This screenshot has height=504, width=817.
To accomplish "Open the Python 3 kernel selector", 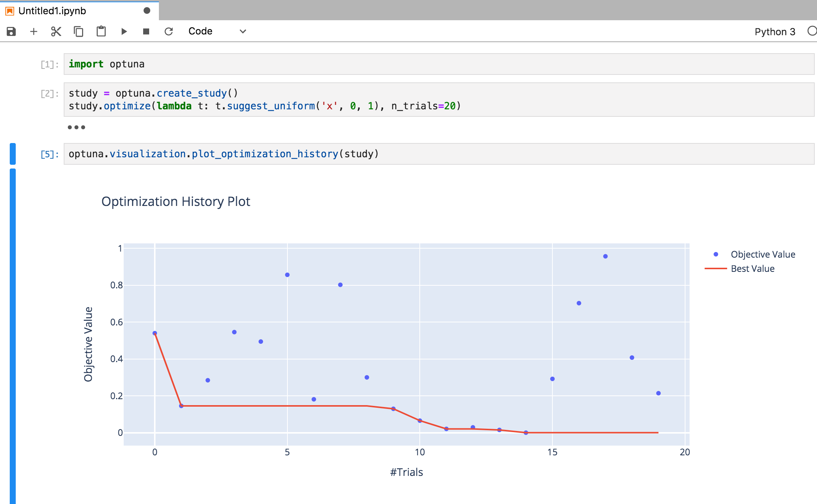I will click(x=775, y=31).
